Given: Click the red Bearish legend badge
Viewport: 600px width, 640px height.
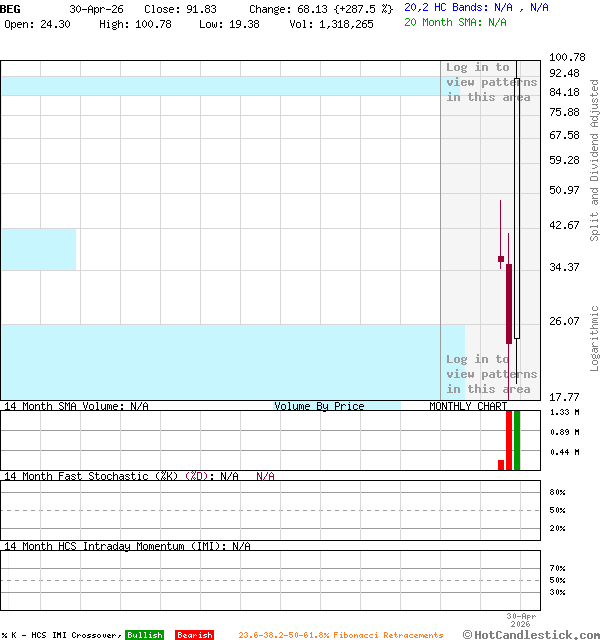Looking at the screenshot, I should [x=194, y=635].
